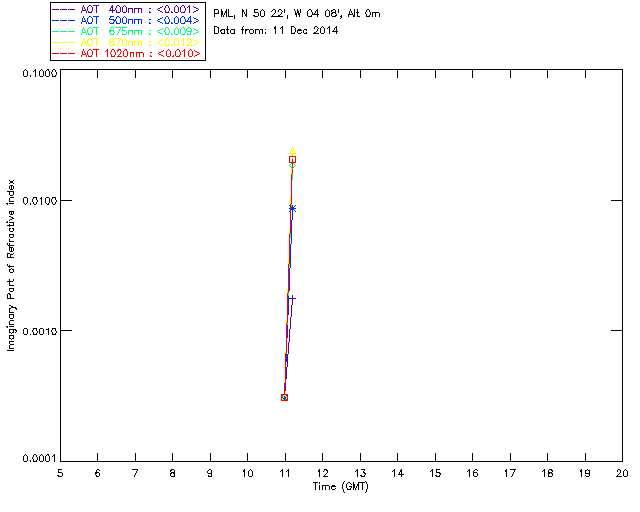Click the AOT 675nm green legend entry
Screen dimensions: 640x512
pos(126,31)
